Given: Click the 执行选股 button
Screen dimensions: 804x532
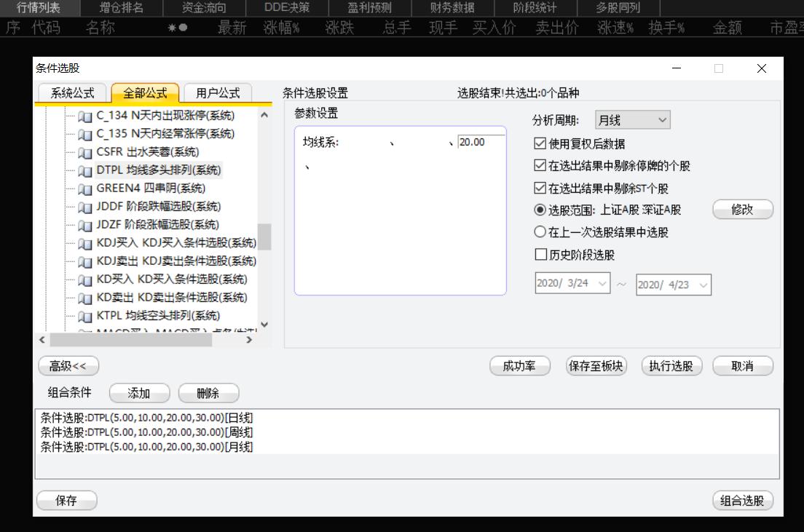Looking at the screenshot, I should (x=671, y=366).
